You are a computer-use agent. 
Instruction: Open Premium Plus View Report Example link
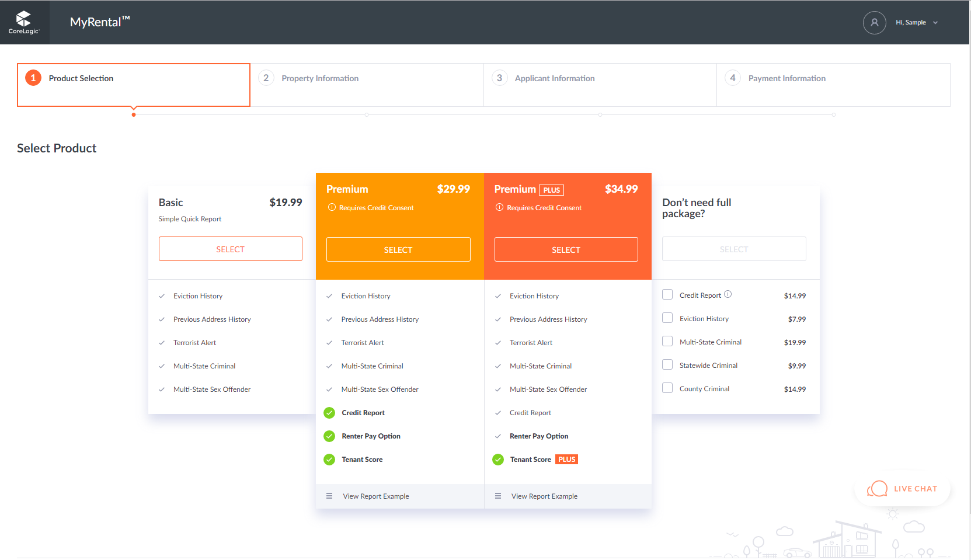[x=544, y=496]
